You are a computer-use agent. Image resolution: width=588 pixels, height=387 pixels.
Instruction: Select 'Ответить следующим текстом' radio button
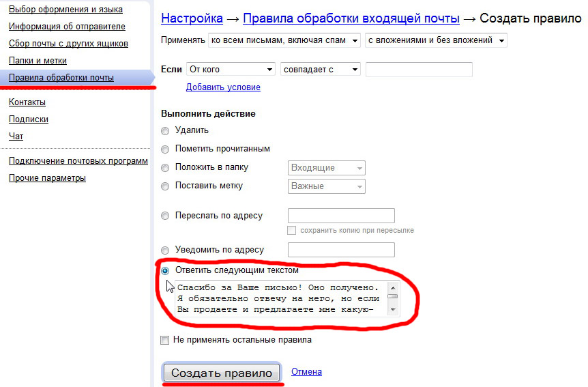(x=165, y=271)
